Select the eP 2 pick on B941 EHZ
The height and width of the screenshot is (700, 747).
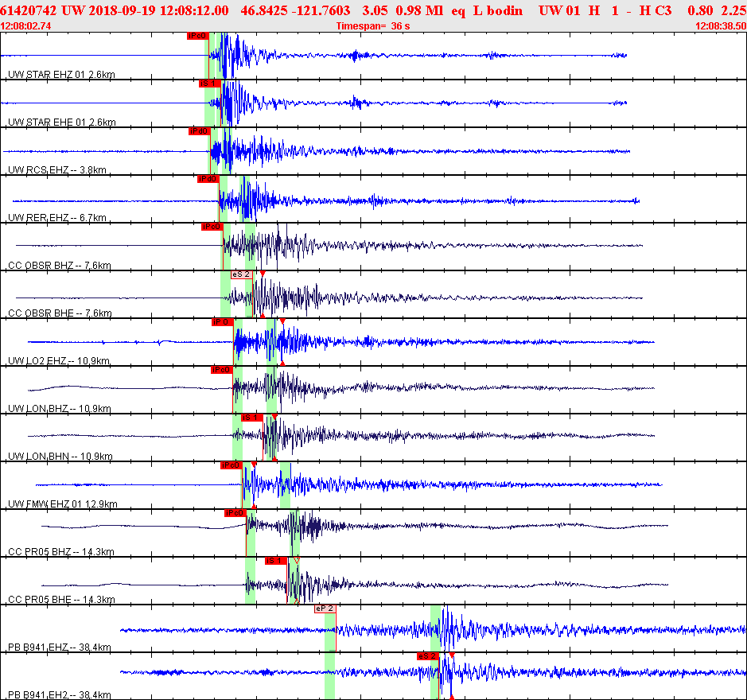pyautogui.click(x=325, y=609)
